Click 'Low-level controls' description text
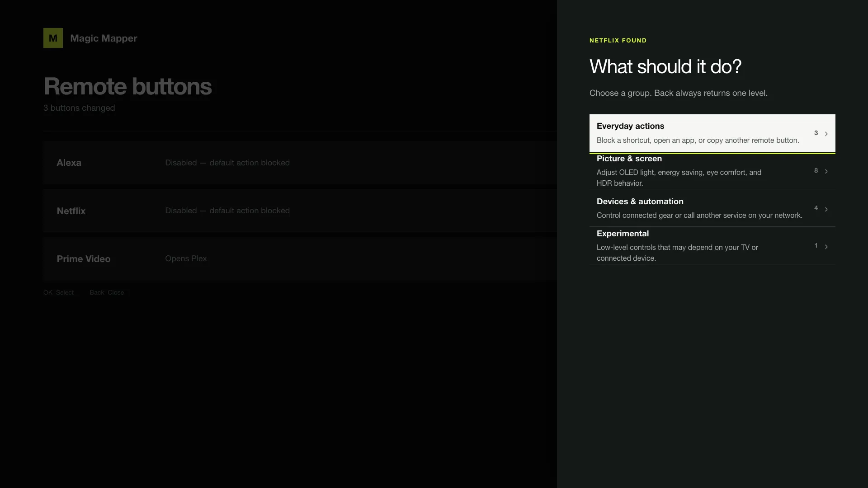The height and width of the screenshot is (488, 868). coord(677,253)
